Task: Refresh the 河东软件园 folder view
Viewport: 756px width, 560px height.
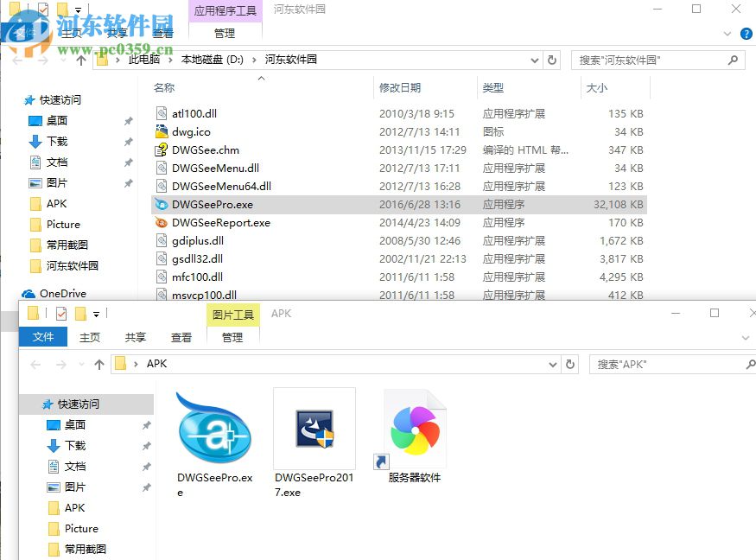Action: [x=553, y=60]
